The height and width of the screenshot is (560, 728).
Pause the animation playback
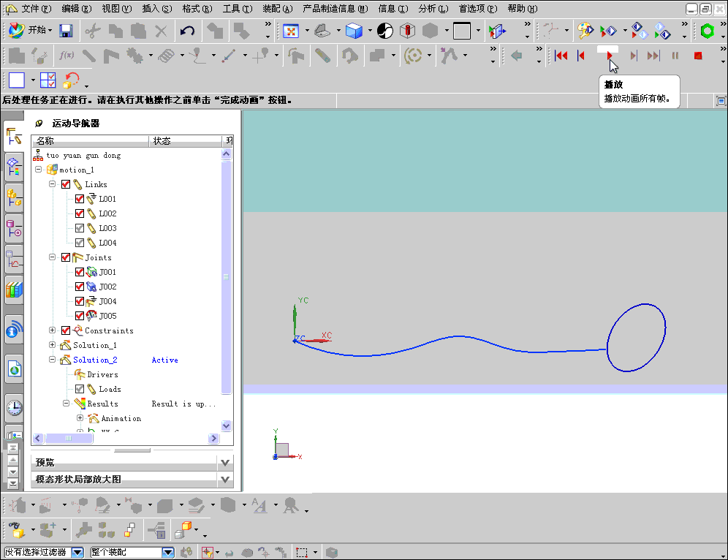pyautogui.click(x=675, y=56)
